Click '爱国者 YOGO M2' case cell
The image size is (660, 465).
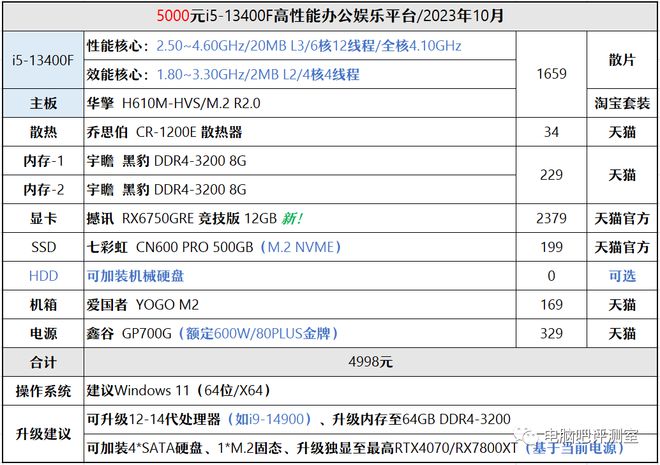point(300,305)
